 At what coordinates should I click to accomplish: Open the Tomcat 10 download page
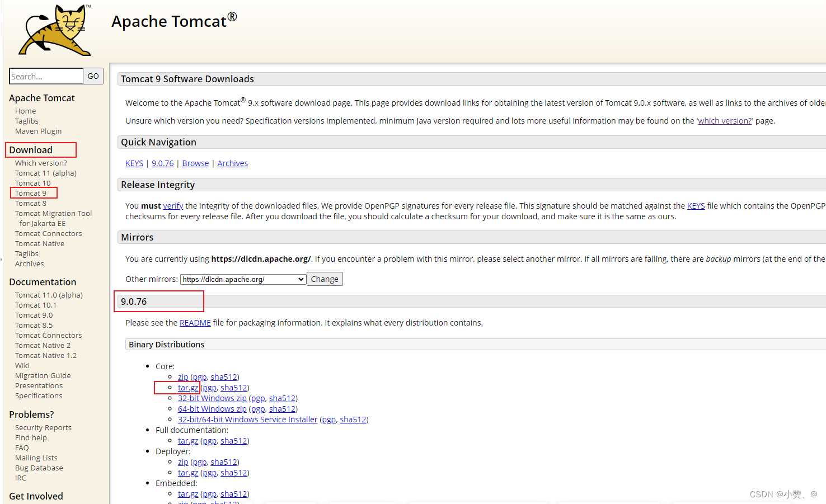[32, 183]
